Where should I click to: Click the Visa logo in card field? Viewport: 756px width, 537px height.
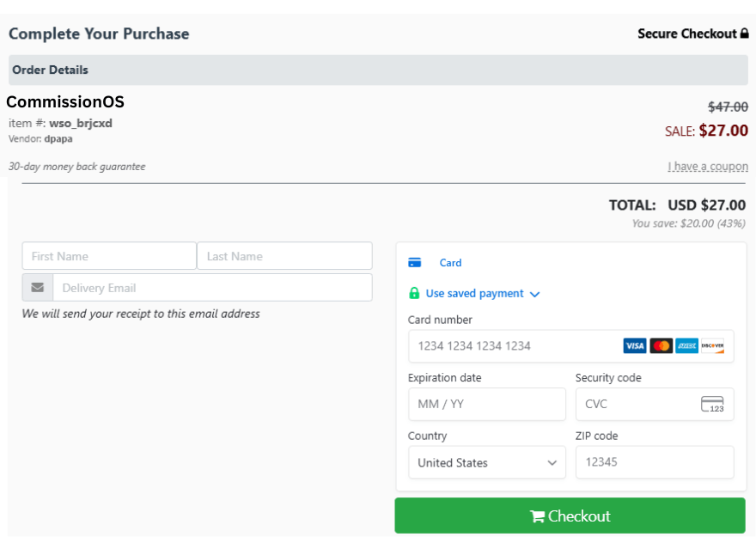tap(635, 345)
